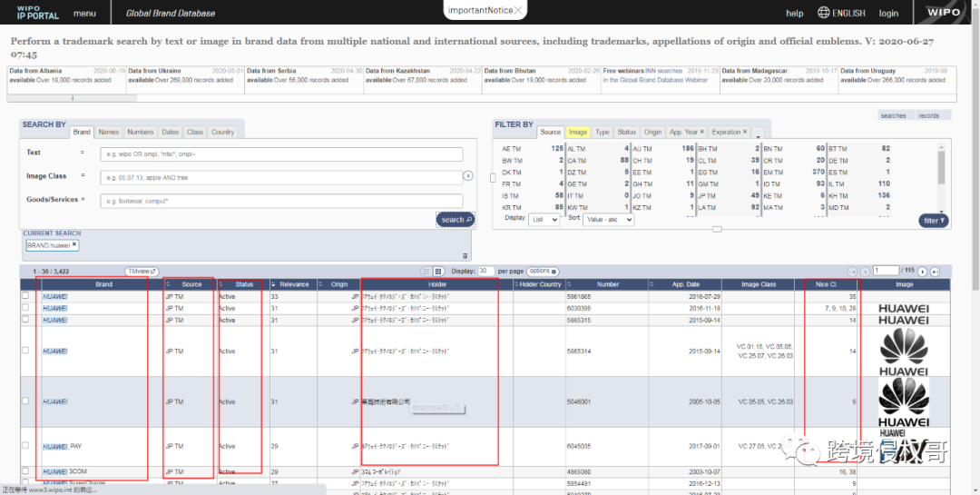Tick checkbox for HUAWEI record 6030399
980x495 pixels.
(25, 307)
